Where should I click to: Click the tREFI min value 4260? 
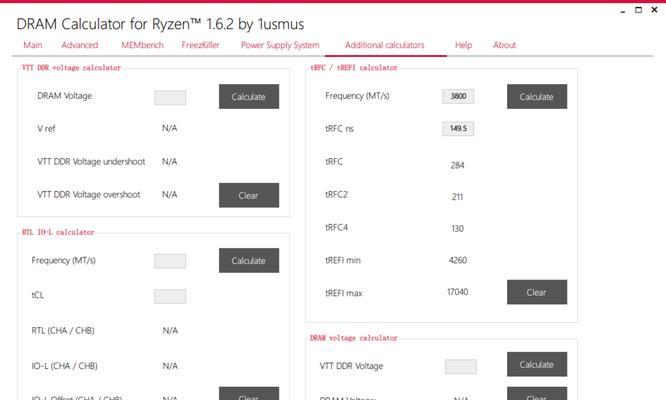click(458, 260)
